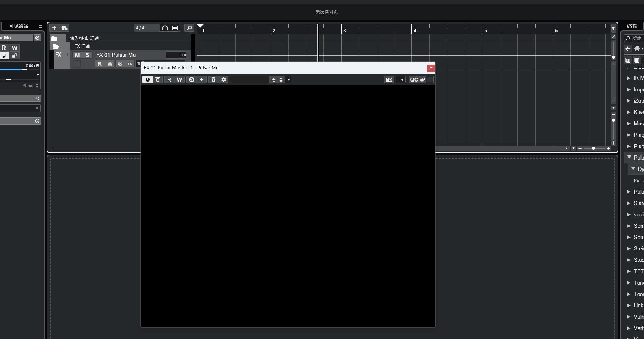Switch to the 可见通道 tab
This screenshot has width=644, height=339.
click(x=19, y=26)
